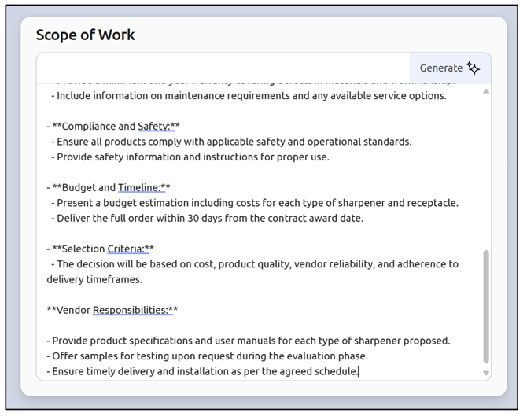Click the scrollbar down arrow
Viewport: 527px width, 420px height.
[485, 373]
